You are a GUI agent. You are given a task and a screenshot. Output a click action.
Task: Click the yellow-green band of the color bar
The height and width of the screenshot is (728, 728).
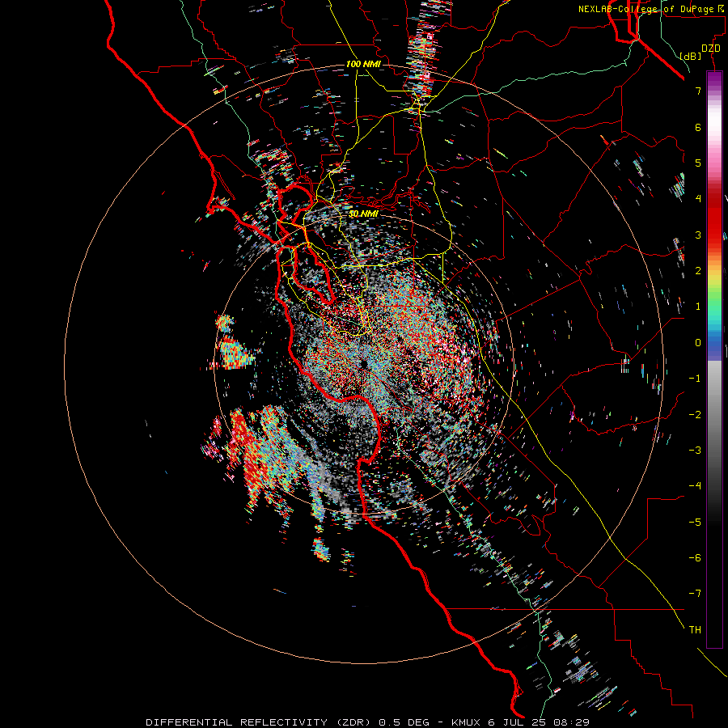(x=714, y=283)
